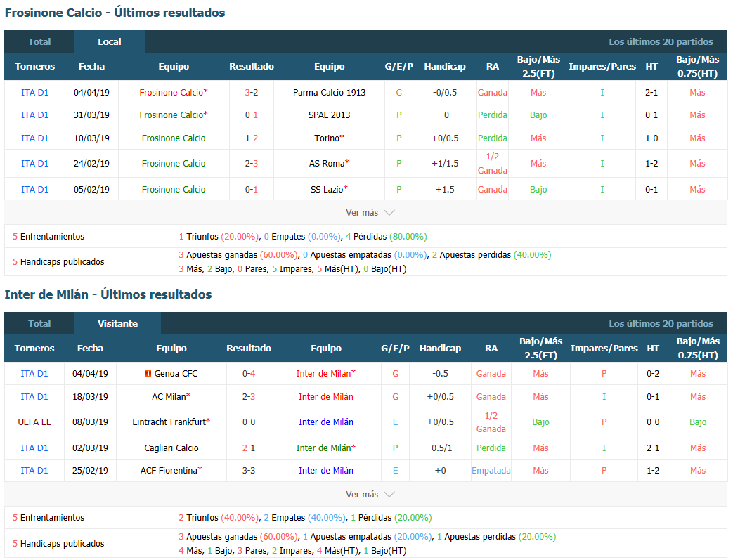Click the red card icon beside Genoa CFC
This screenshot has height=560, width=733.
click(x=148, y=374)
